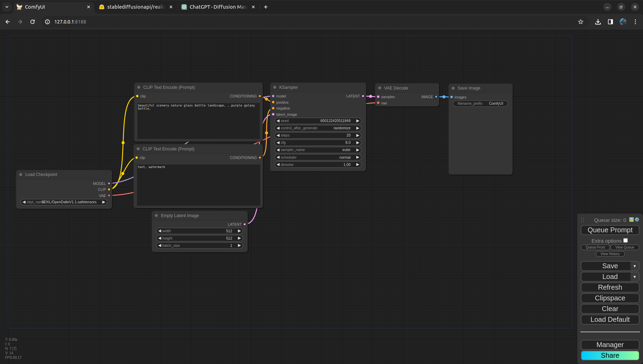Open the Manager button
Viewport: 643px width, 364px height.
(x=610, y=345)
